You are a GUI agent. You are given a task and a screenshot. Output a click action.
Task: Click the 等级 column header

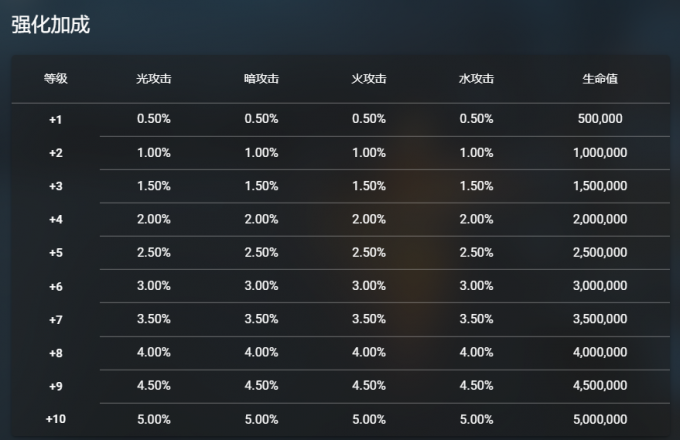(x=55, y=79)
